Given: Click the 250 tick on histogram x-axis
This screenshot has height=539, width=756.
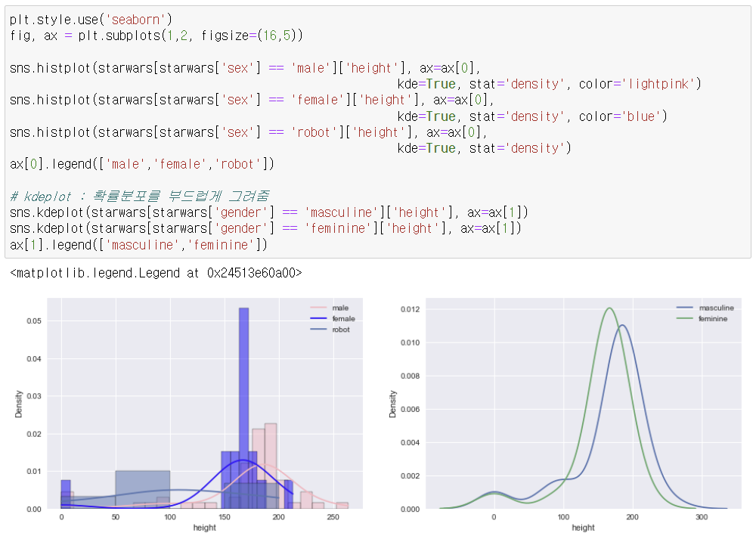Looking at the screenshot, I should click(x=333, y=517).
